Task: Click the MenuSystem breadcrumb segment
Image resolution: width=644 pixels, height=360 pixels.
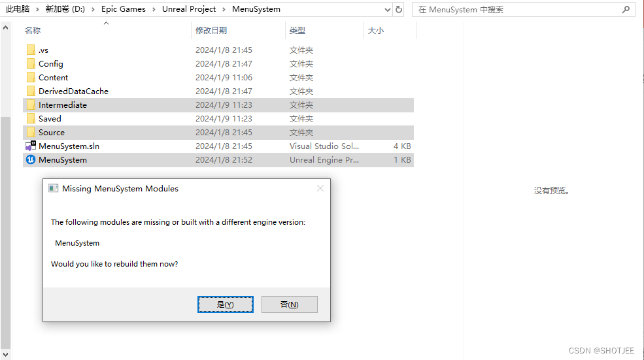Action: tap(256, 9)
